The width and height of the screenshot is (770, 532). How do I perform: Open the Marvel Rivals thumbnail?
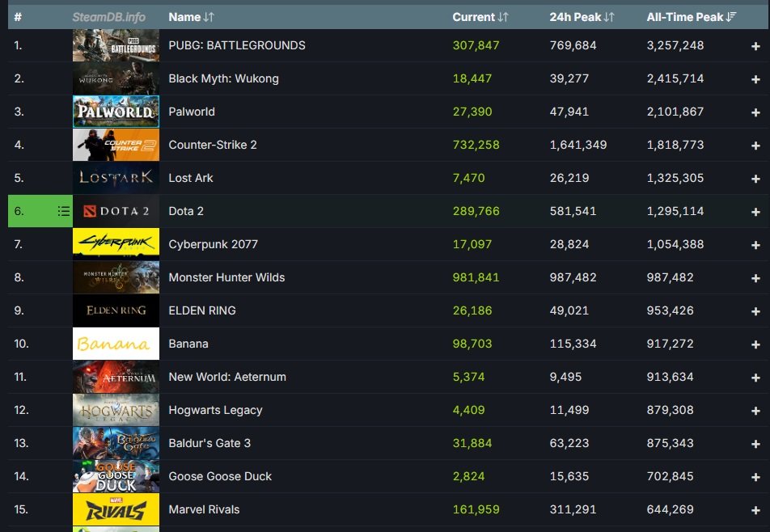[116, 509]
